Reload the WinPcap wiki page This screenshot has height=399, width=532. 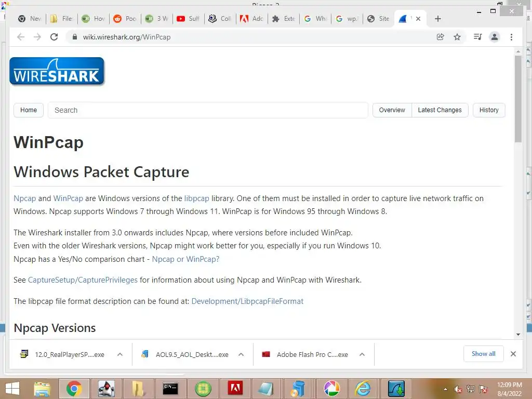click(54, 37)
